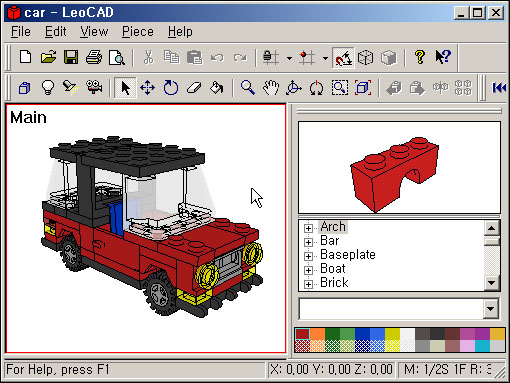The width and height of the screenshot is (510, 383).
Task: Toggle the snap to grid icon
Action: [307, 57]
